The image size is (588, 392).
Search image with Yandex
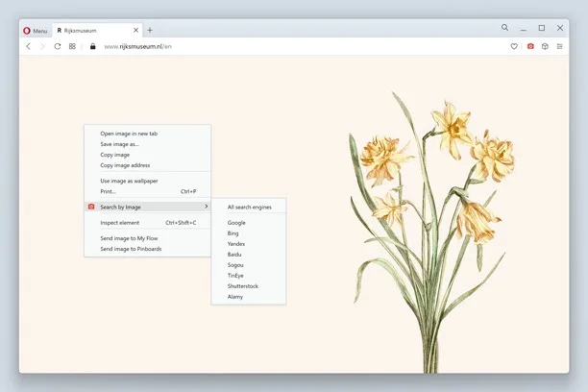coord(249,244)
